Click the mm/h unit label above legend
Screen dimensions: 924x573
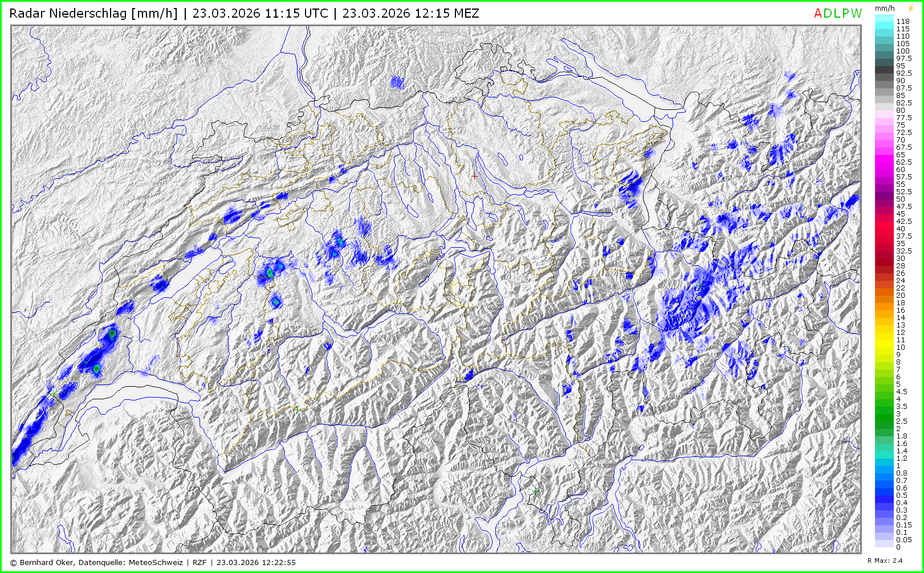pyautogui.click(x=885, y=9)
